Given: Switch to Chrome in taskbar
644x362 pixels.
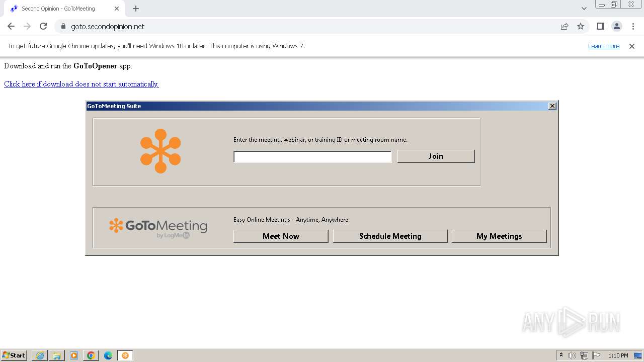Looking at the screenshot, I should click(91, 355).
